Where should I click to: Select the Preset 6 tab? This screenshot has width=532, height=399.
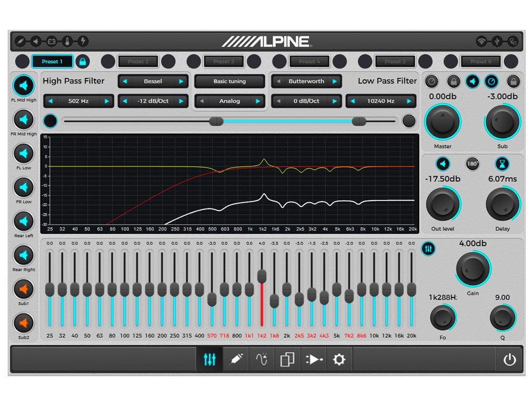(x=481, y=61)
